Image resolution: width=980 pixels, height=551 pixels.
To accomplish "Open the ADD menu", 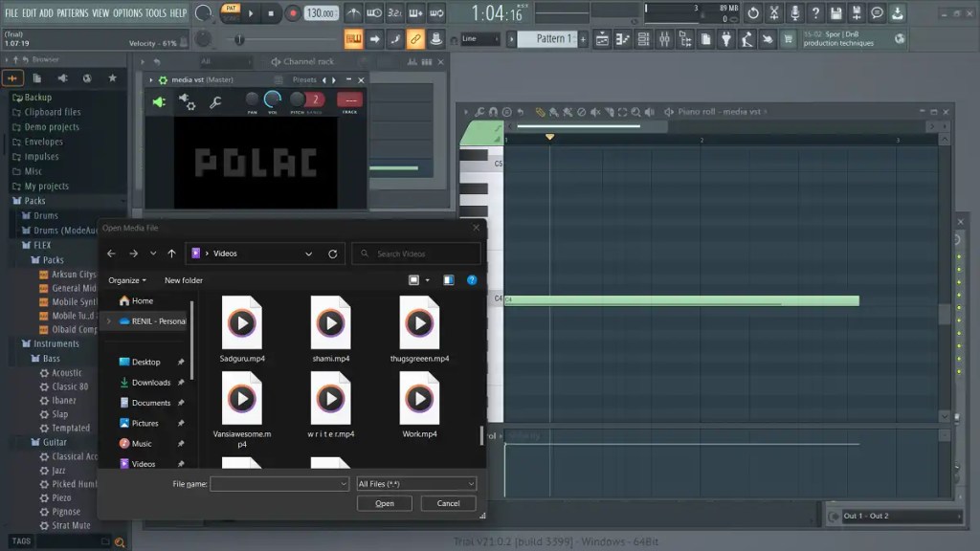I will pyautogui.click(x=46, y=12).
